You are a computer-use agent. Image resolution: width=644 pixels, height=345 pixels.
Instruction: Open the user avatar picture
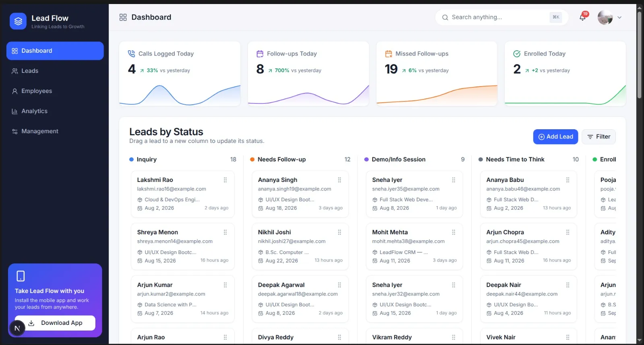pyautogui.click(x=605, y=17)
